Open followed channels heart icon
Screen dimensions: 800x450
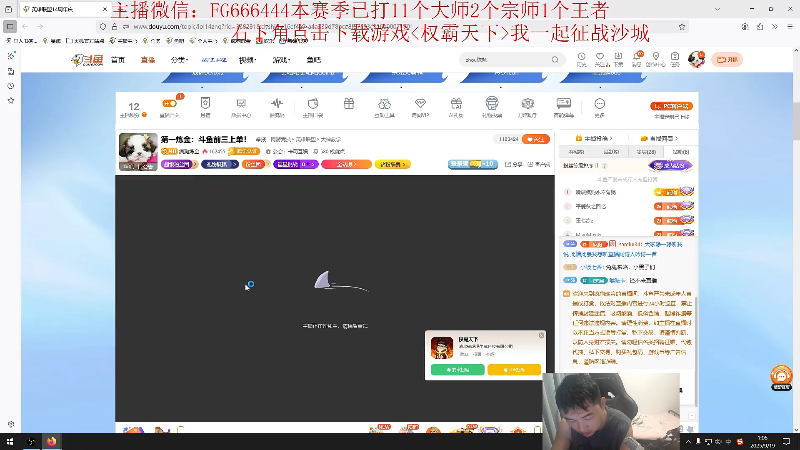(x=600, y=59)
